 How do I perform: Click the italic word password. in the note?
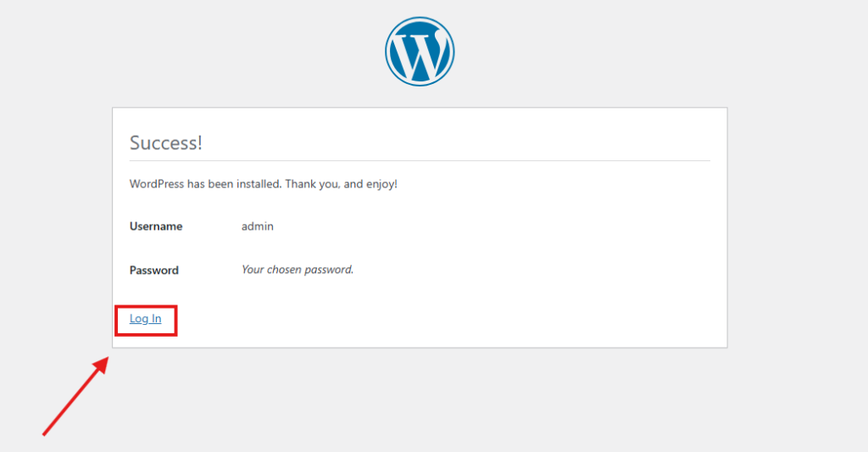(331, 270)
